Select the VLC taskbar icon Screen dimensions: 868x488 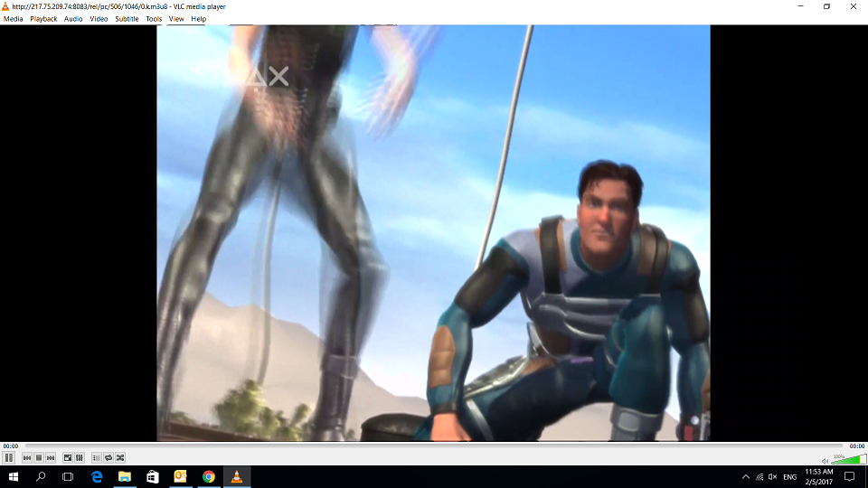pyautogui.click(x=236, y=476)
